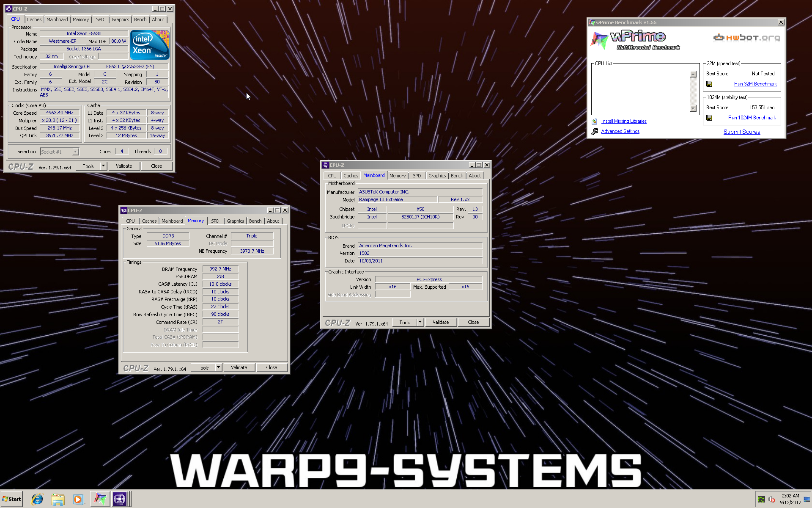Click Core Speed value 4963.40 MHz
This screenshot has width=812, height=508.
[x=60, y=113]
